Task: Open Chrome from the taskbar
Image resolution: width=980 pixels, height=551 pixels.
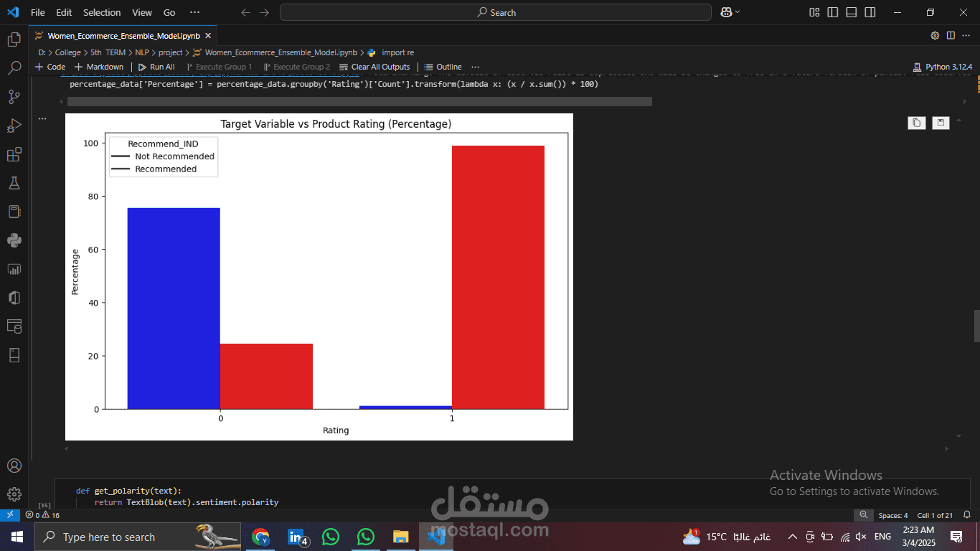Action: tap(260, 537)
